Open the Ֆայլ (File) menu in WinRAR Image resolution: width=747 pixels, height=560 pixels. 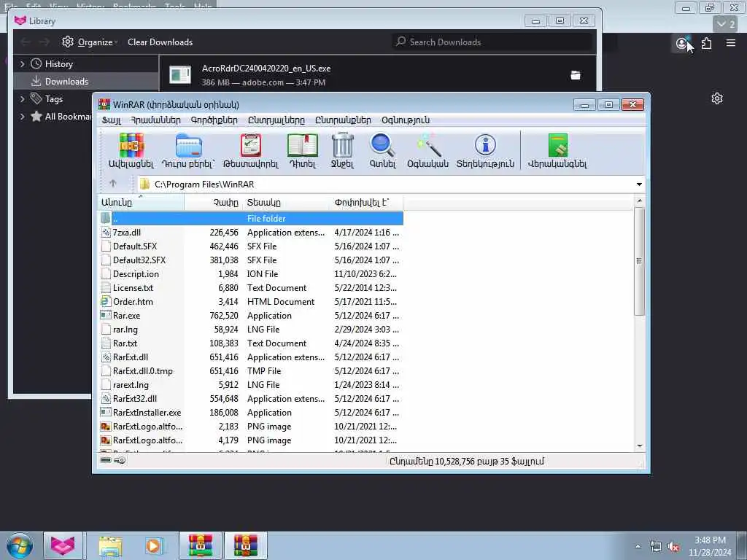pyautogui.click(x=112, y=120)
